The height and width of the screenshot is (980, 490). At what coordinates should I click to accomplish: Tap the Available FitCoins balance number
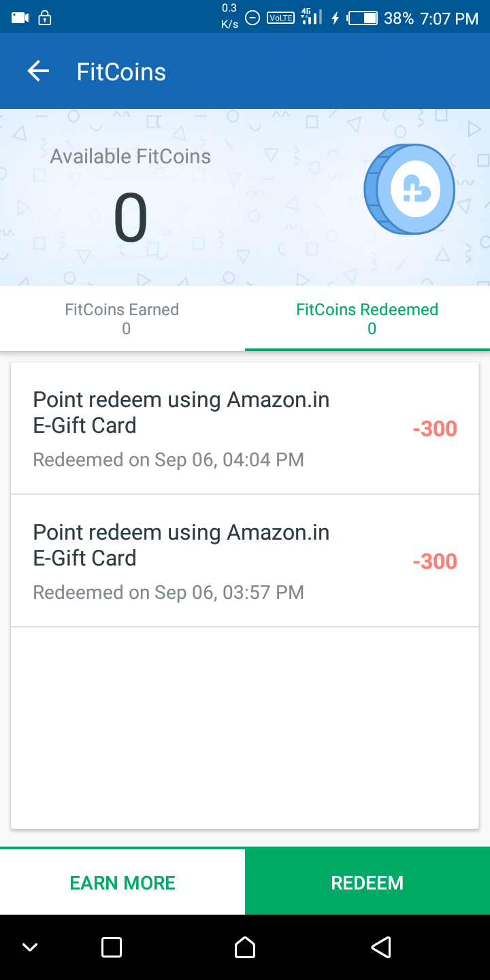point(130,219)
